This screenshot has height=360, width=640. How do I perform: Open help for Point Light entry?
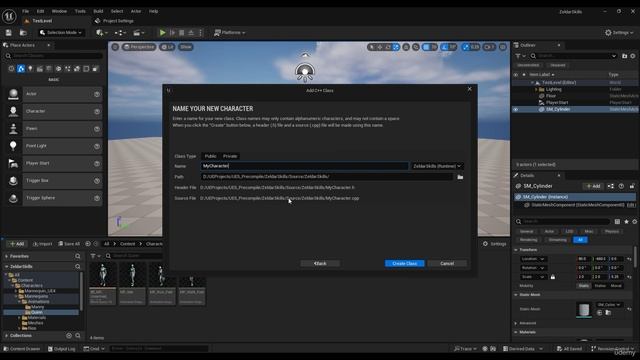coord(97,146)
